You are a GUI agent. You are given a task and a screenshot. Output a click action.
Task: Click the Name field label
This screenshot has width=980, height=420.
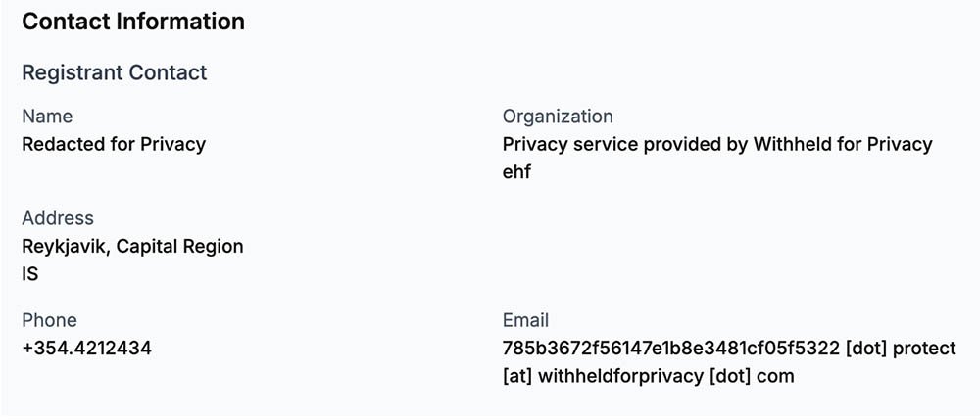pos(47,117)
